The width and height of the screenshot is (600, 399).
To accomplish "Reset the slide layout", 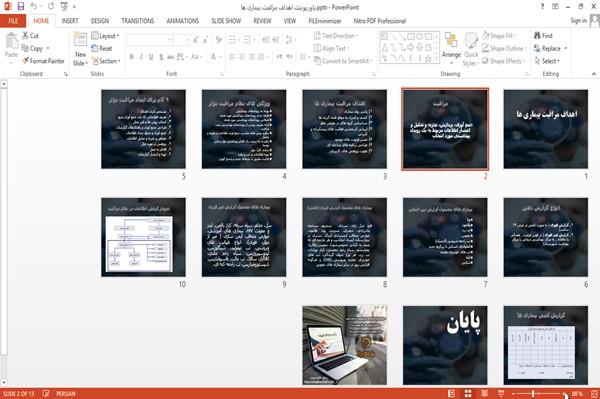I will coord(102,48).
